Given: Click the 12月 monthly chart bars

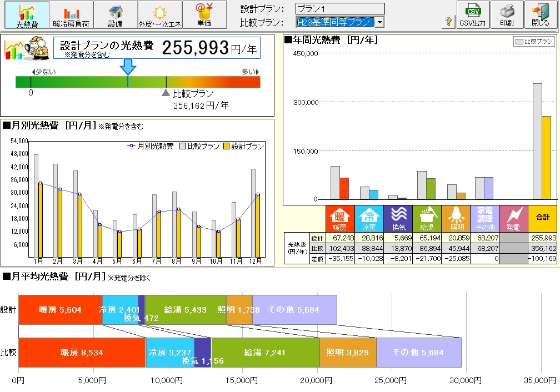Looking at the screenshot, I should click(256, 213).
